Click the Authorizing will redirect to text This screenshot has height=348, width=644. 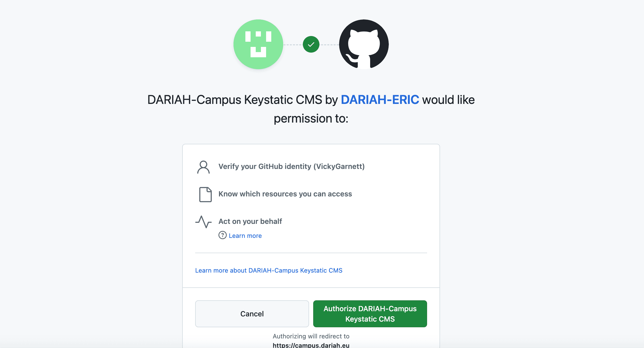311,336
